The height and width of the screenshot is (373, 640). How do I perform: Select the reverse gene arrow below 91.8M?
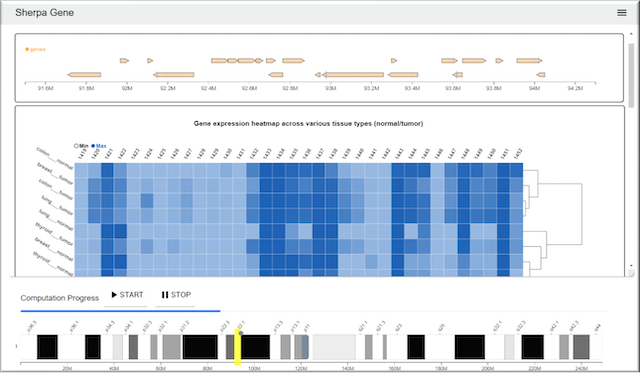point(84,75)
